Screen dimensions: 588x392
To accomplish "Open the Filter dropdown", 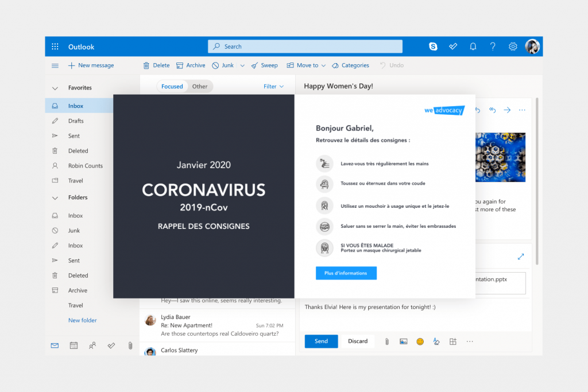I will point(273,87).
